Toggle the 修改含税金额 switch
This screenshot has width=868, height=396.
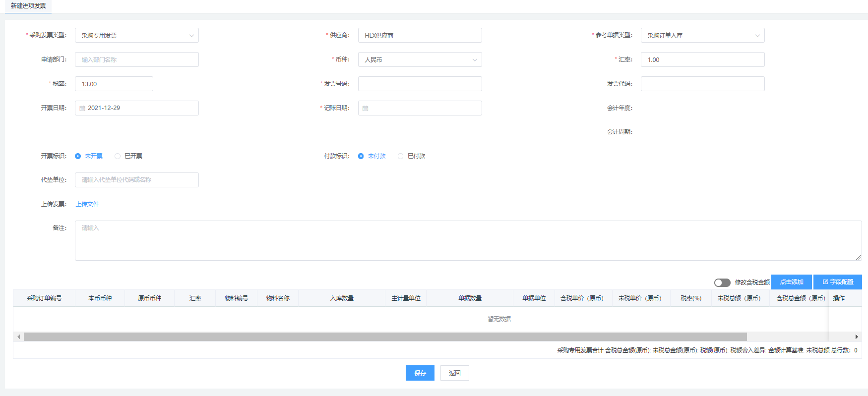(x=722, y=283)
